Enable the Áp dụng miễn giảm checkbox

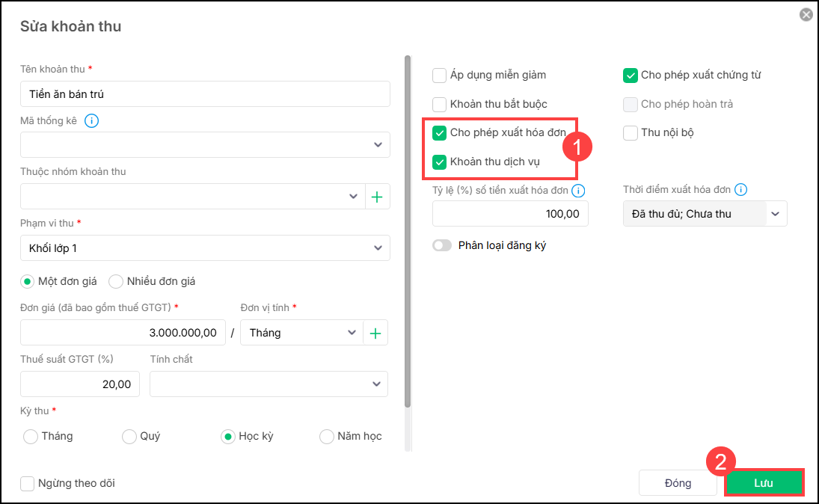click(440, 75)
